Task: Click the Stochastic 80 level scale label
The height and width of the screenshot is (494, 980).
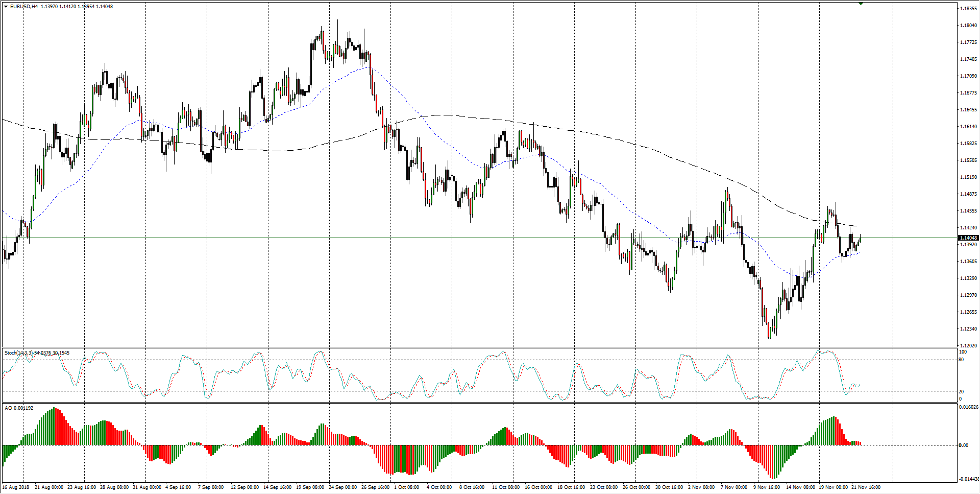Action: click(961, 360)
